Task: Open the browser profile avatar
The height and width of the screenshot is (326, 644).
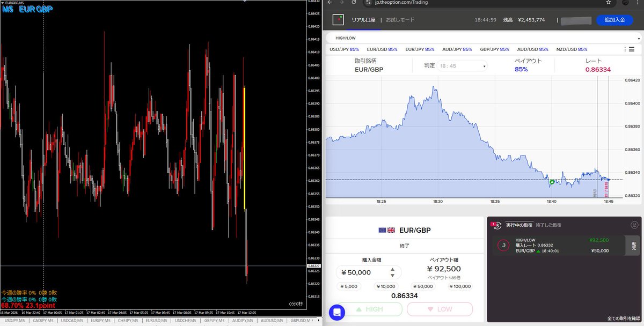Action: pyautogui.click(x=626, y=3)
